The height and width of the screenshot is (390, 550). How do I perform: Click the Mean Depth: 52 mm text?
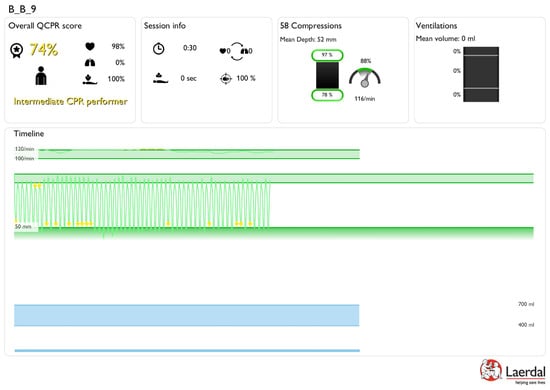tap(308, 40)
